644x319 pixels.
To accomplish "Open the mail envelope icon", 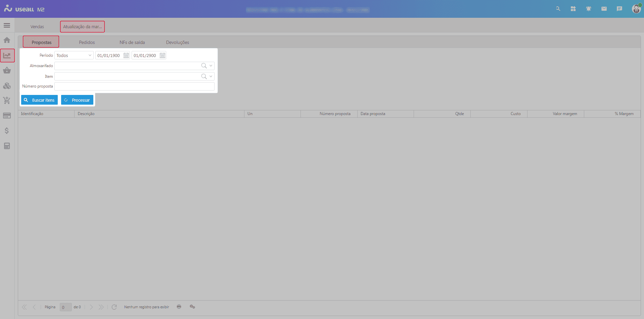I will pos(604,9).
